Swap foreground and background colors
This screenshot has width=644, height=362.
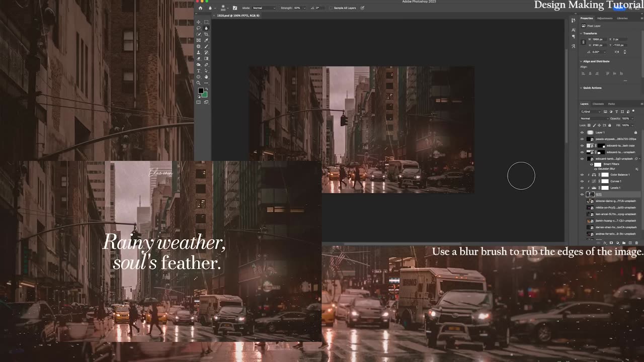click(206, 89)
